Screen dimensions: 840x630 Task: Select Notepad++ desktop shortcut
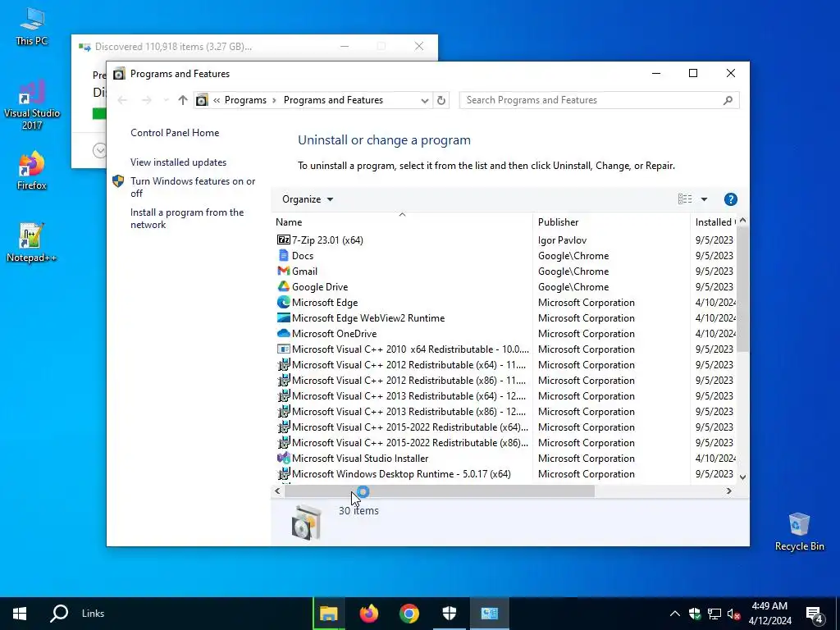(32, 243)
